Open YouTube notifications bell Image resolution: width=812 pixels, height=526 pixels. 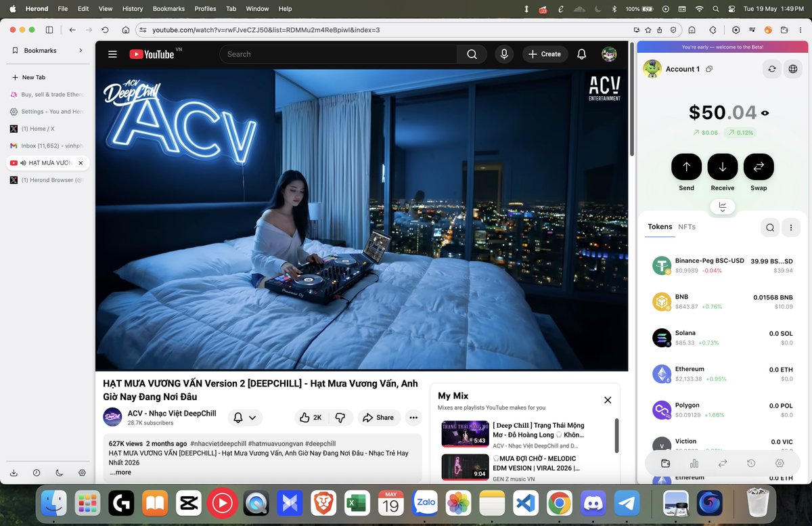point(581,54)
